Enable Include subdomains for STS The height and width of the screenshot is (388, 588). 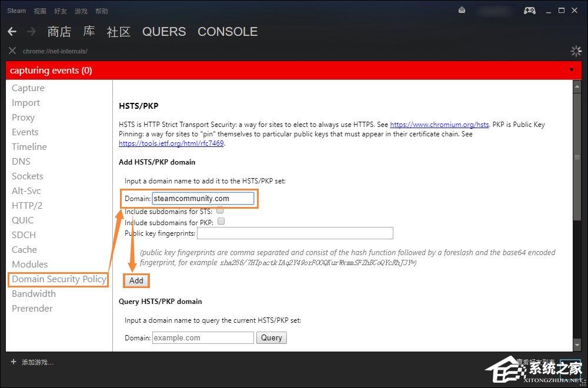(220, 211)
